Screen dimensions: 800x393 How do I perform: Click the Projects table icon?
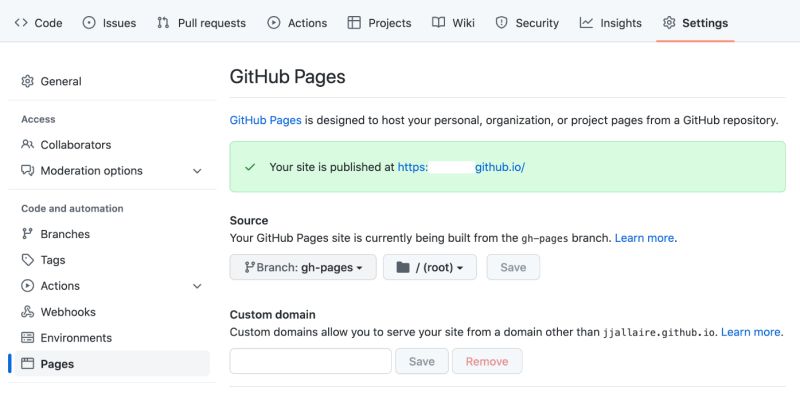[354, 23]
